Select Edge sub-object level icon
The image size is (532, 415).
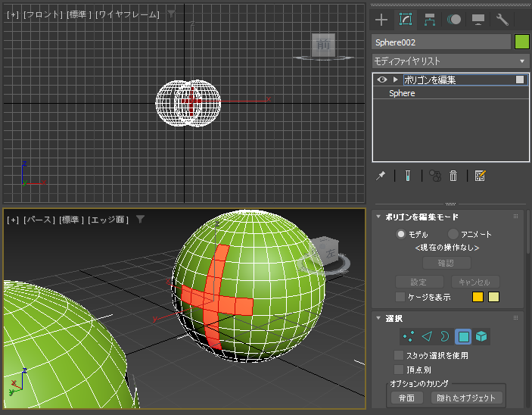[x=427, y=336]
